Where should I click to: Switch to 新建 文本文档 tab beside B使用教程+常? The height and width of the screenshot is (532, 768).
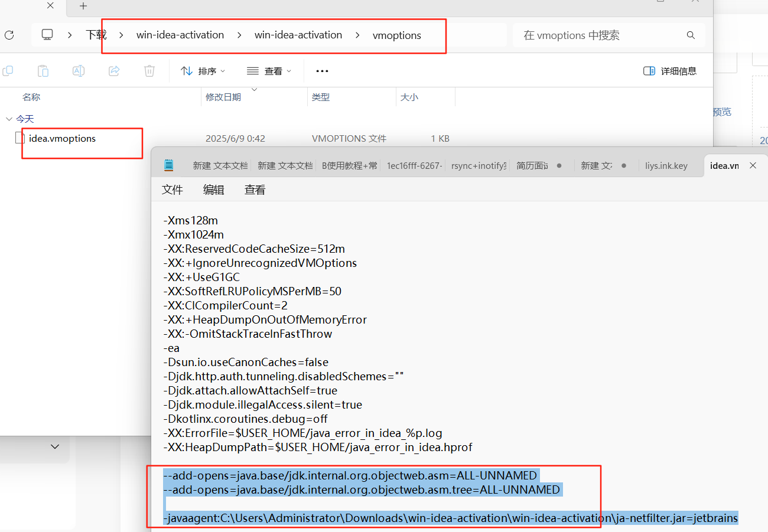(285, 166)
